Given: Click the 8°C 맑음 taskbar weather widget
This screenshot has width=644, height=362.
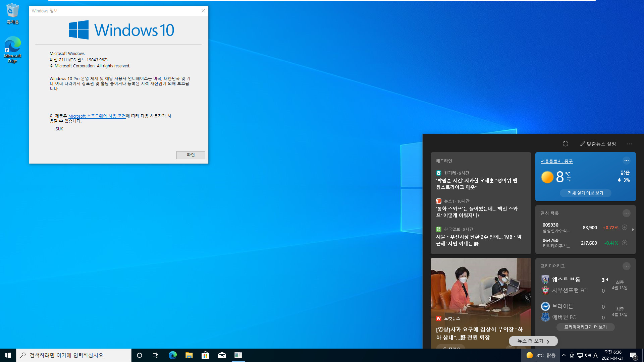Looking at the screenshot, I should tap(541, 355).
